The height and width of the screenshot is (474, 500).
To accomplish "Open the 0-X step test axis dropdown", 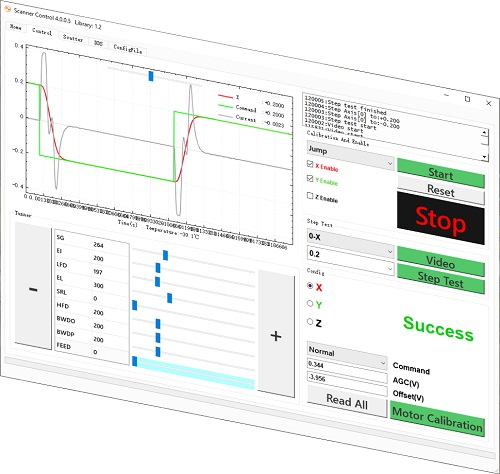I will 350,242.
